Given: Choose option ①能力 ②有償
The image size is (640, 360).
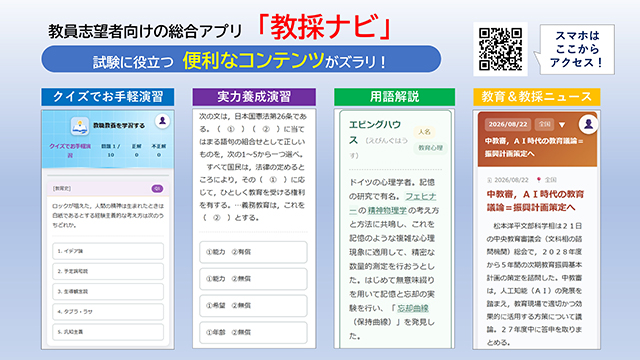Looking at the screenshot, I should click(x=253, y=252).
